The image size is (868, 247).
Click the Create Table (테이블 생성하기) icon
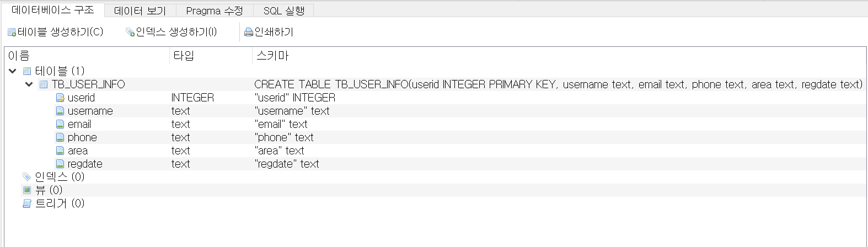tap(12, 33)
